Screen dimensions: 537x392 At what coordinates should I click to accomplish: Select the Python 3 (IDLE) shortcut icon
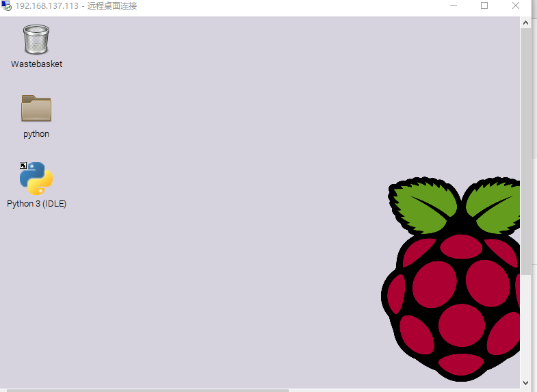(x=36, y=178)
